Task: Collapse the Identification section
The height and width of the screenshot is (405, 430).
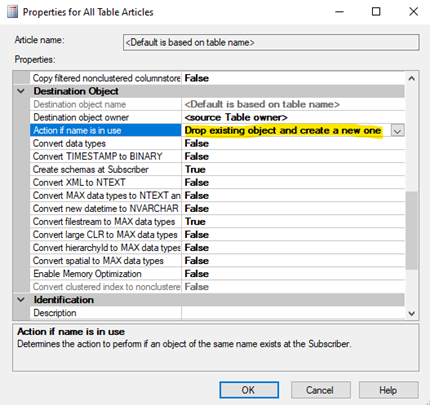Action: coord(21,300)
